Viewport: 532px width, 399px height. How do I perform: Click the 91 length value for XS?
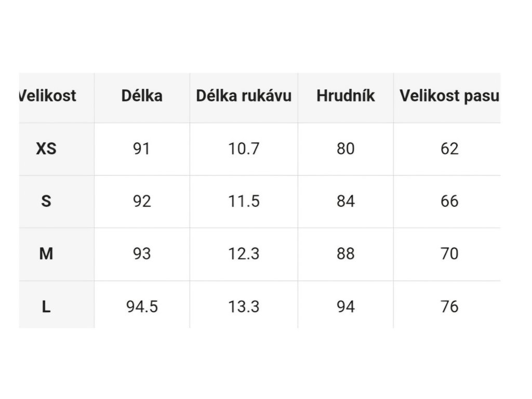coord(141,149)
